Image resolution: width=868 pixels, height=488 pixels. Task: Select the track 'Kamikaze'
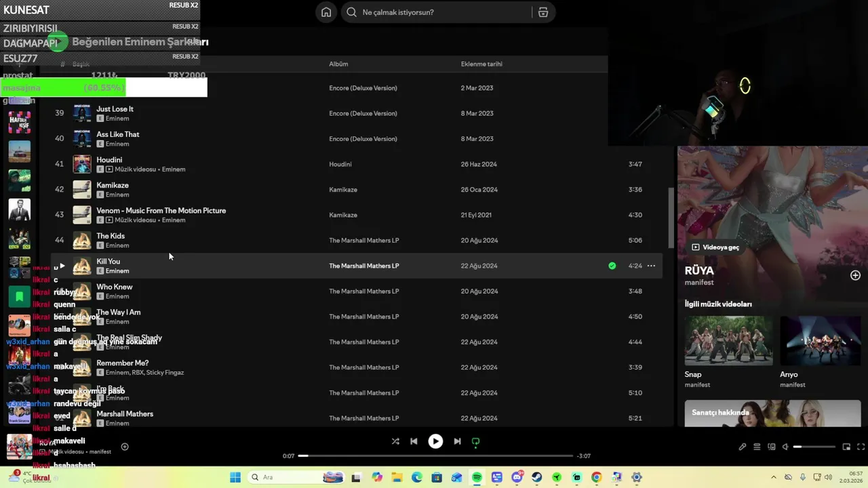tap(113, 185)
